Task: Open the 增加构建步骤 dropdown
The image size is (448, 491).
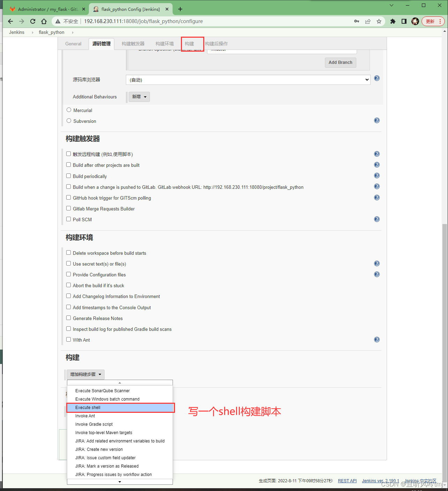Action: (x=85, y=374)
